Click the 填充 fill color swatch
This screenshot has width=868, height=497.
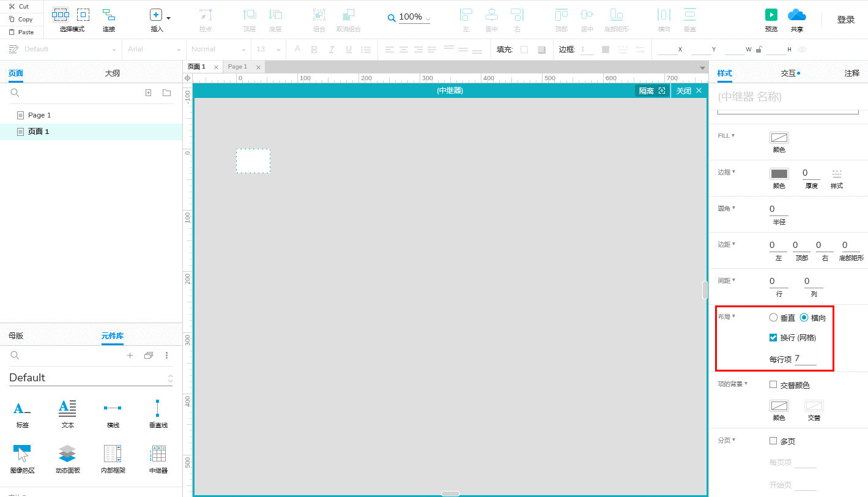pyautogui.click(x=524, y=50)
